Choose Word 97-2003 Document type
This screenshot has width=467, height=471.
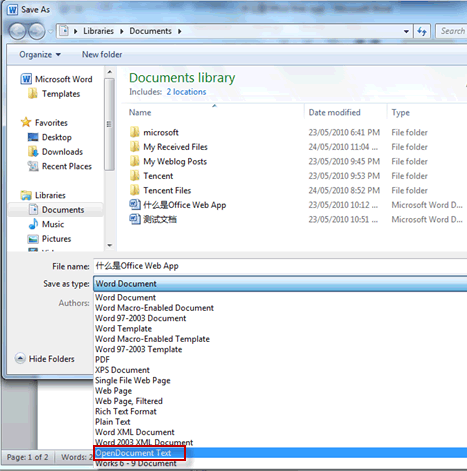tap(140, 318)
